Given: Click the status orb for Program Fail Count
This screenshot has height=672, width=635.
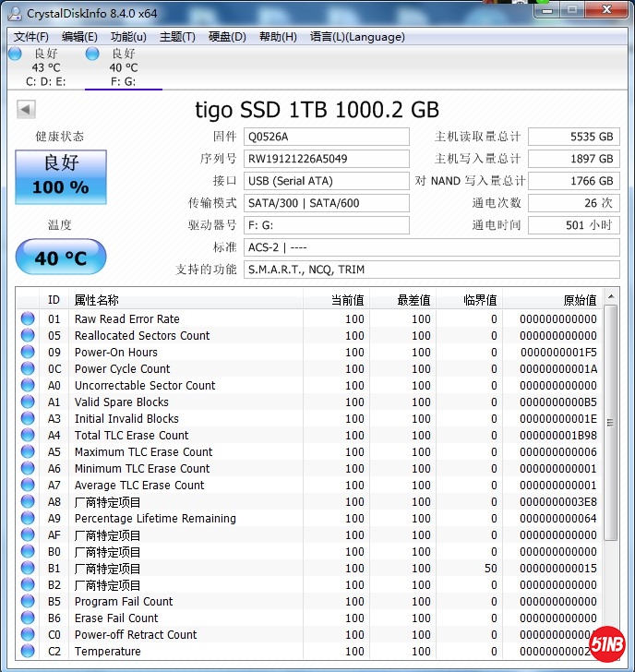Looking at the screenshot, I should 29,602.
